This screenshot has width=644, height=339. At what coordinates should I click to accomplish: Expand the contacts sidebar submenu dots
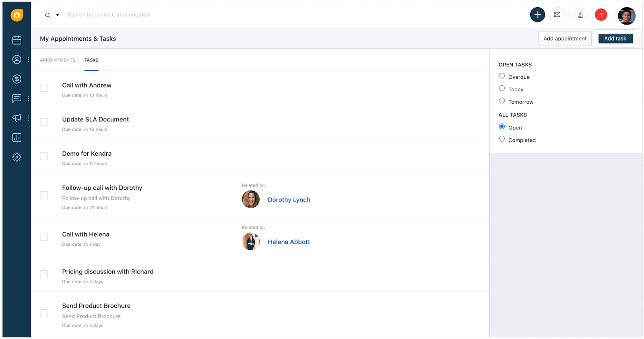tap(28, 60)
